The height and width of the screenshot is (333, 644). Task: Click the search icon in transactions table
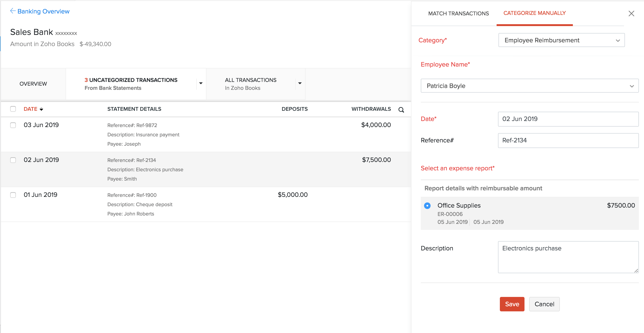(x=401, y=110)
